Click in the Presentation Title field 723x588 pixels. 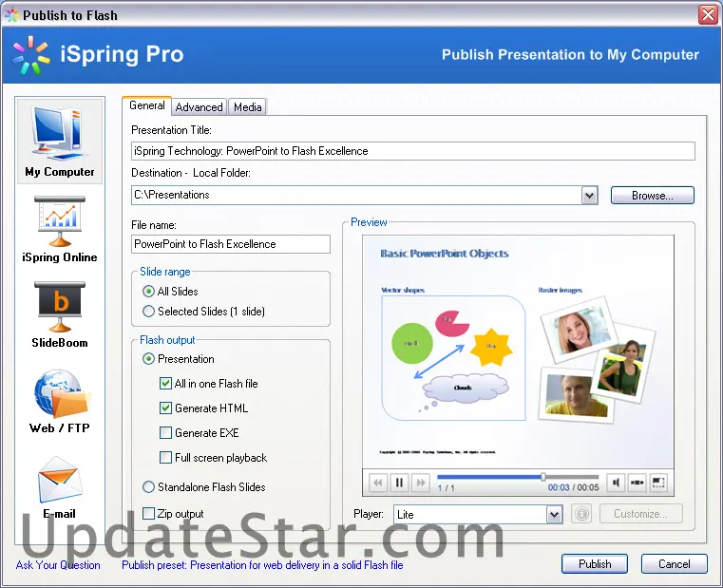pos(413,151)
